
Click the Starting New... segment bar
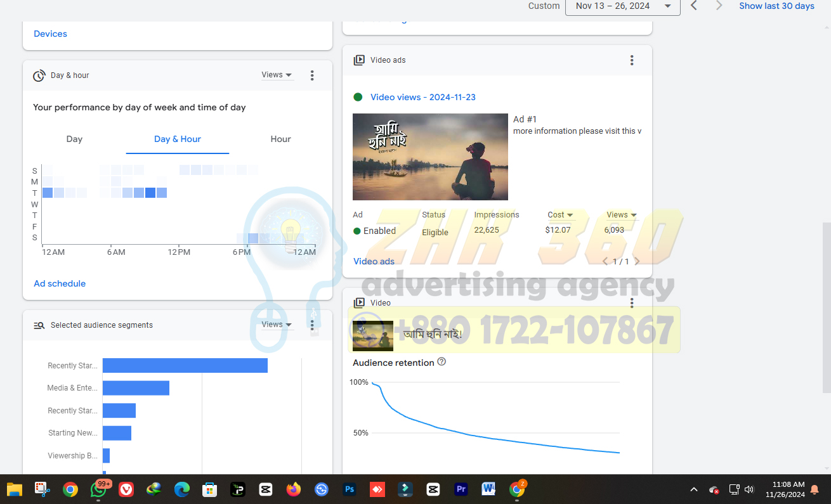point(117,433)
